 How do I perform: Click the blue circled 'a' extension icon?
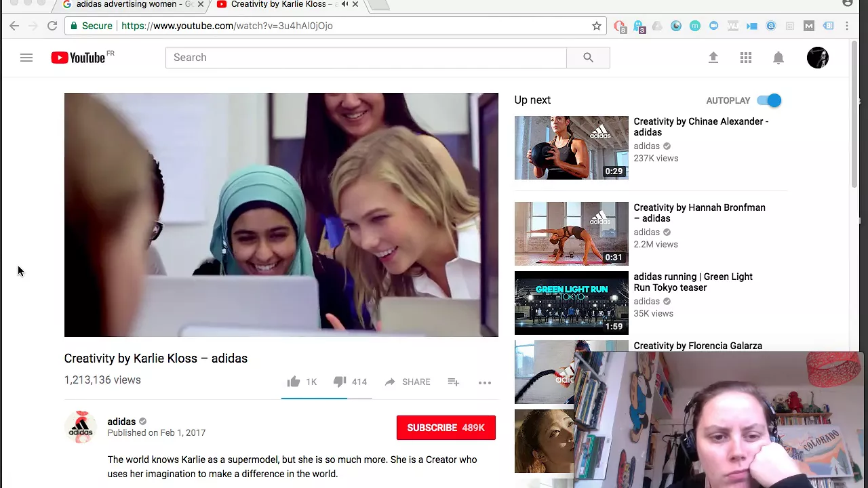click(x=771, y=26)
